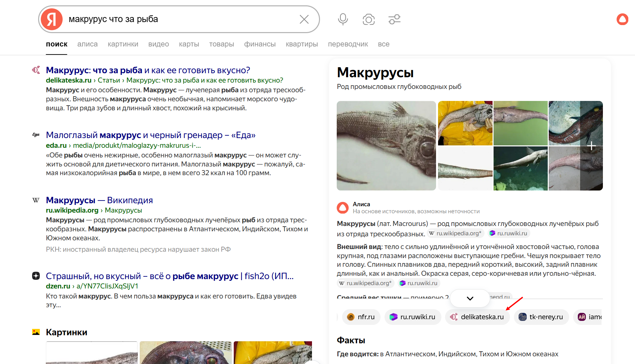
Task: Open the 'все' services menu
Action: coord(384,44)
